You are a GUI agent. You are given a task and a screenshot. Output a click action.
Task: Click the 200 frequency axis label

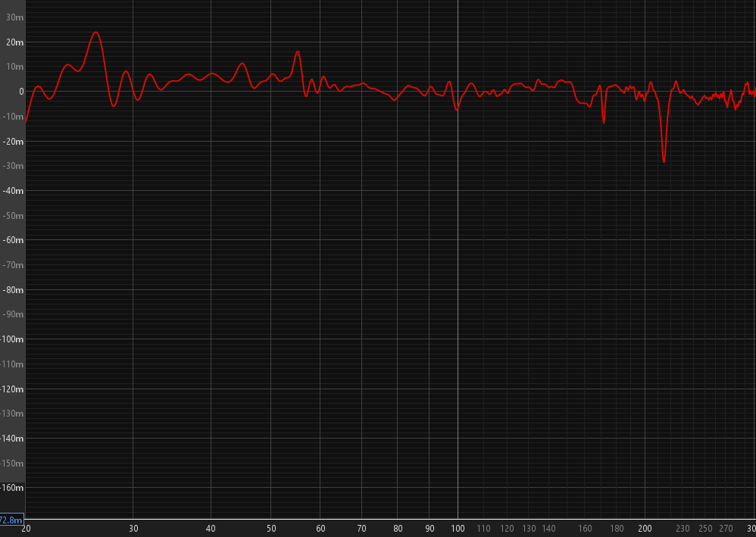tap(645, 529)
